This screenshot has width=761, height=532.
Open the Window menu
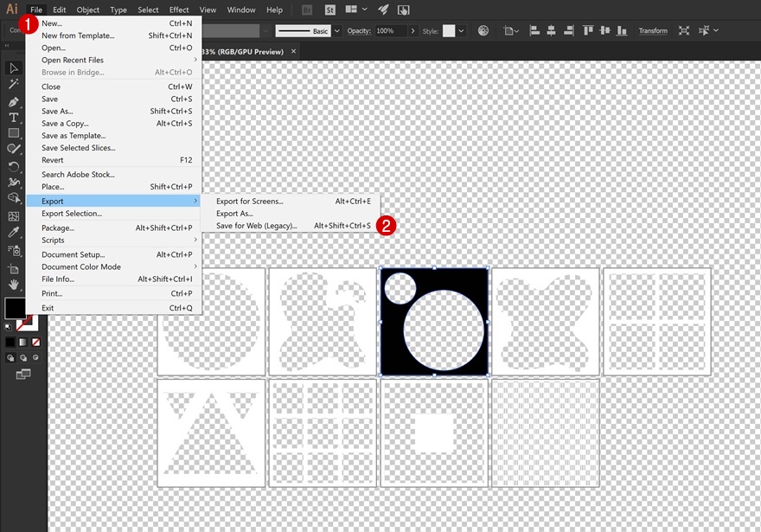241,10
